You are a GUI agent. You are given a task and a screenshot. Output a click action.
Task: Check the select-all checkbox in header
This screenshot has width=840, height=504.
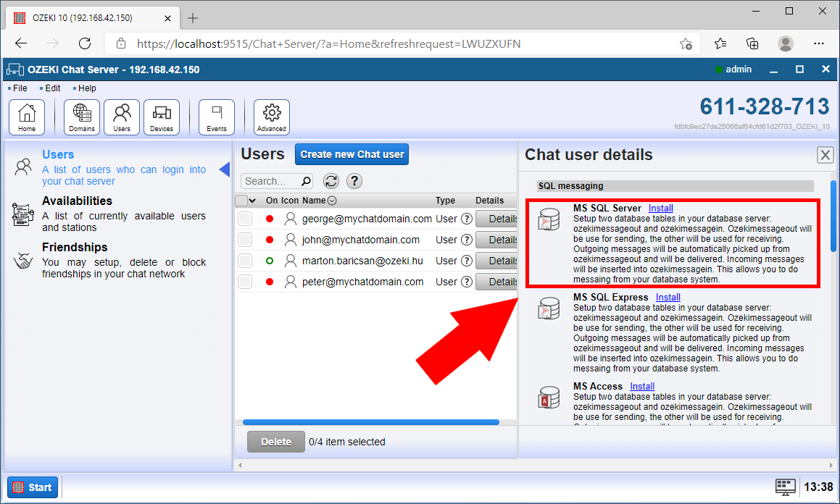tap(241, 200)
